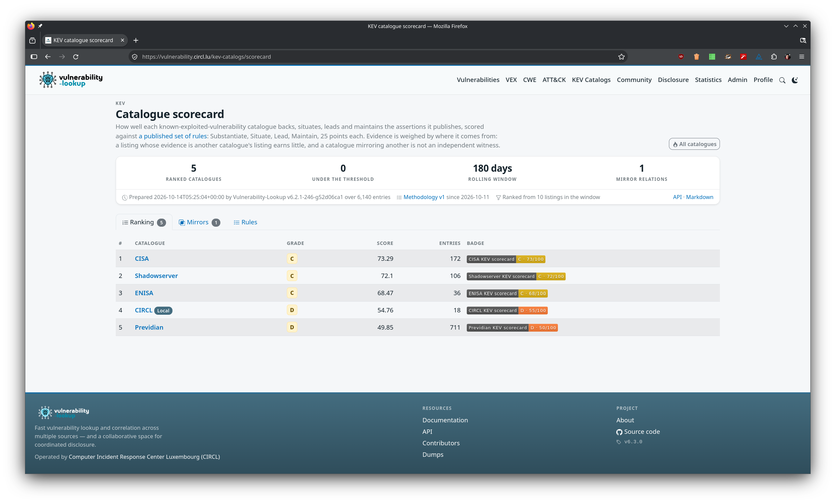Bookmark this page with the star icon
The height and width of the screenshot is (504, 836).
pos(621,57)
